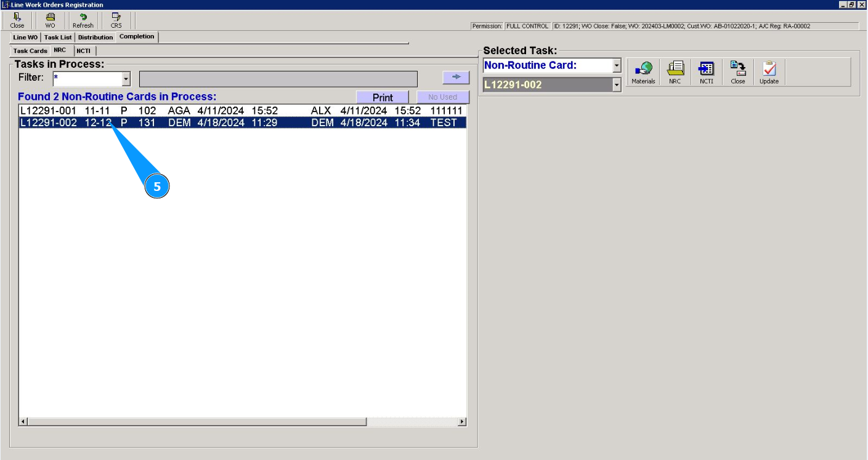Open the NCTI sub-tab

[x=84, y=51]
